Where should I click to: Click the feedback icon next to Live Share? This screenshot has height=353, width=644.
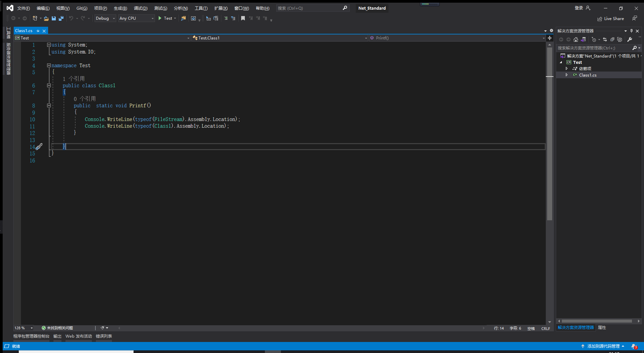[634, 18]
